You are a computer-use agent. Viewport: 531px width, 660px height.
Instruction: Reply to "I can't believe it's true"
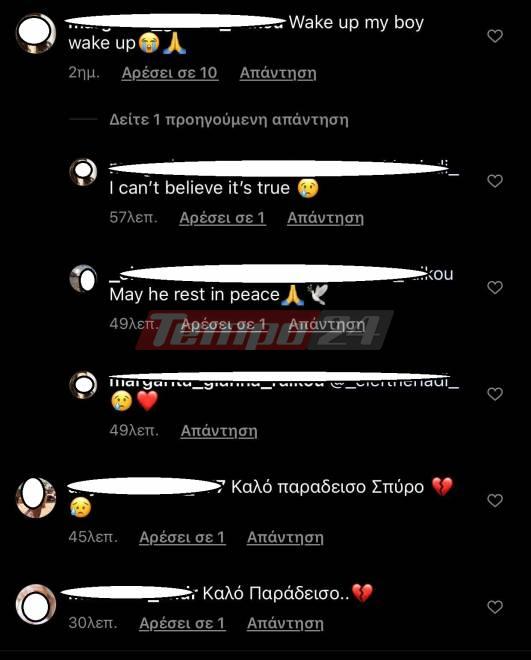pyautogui.click(x=325, y=218)
